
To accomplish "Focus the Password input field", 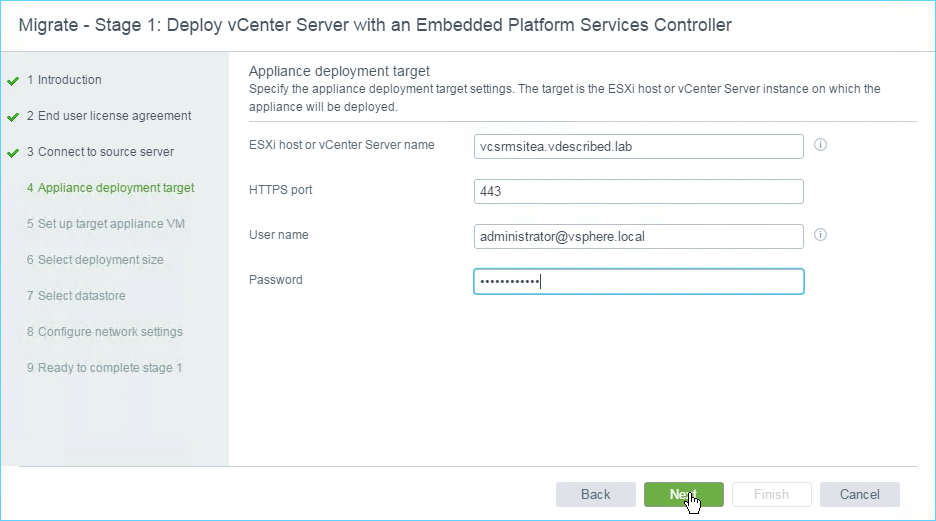I will click(x=639, y=282).
